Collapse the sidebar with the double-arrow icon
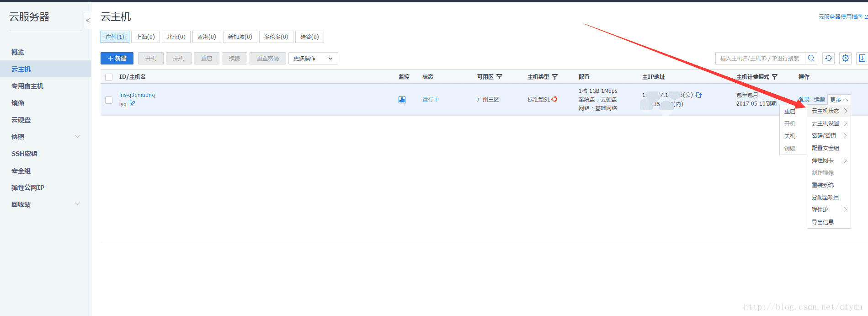The height and width of the screenshot is (316, 868). coord(88,21)
